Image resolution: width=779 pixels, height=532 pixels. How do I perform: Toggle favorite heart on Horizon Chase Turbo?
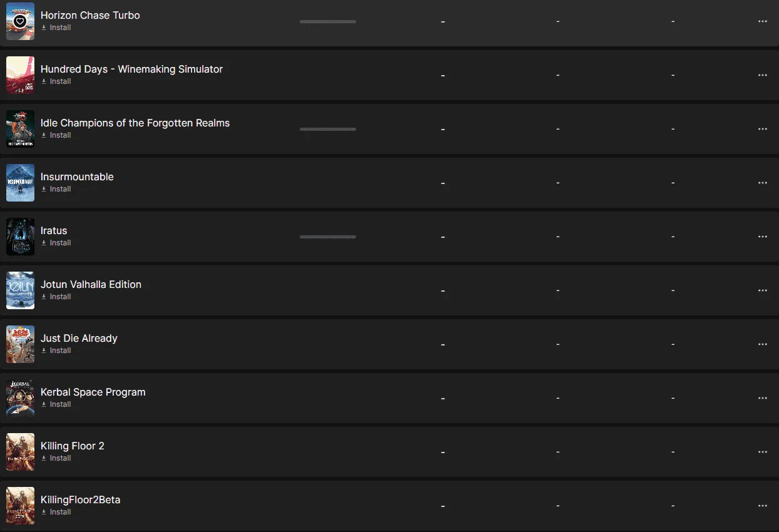point(20,21)
